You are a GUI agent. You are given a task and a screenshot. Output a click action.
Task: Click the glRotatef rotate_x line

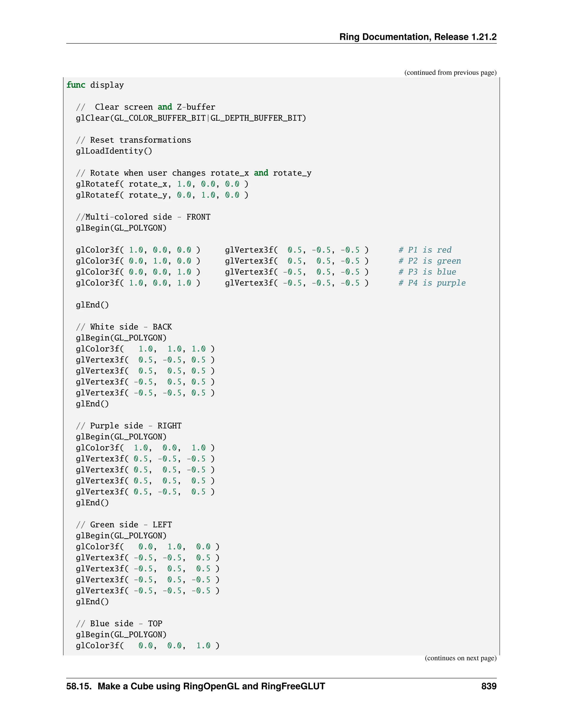(162, 184)
